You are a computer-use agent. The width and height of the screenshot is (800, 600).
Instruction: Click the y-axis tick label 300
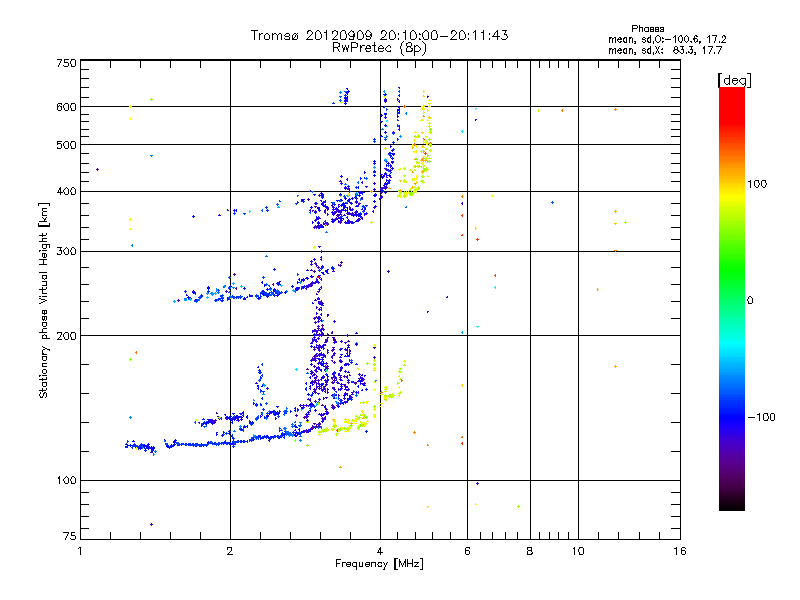click(66, 251)
